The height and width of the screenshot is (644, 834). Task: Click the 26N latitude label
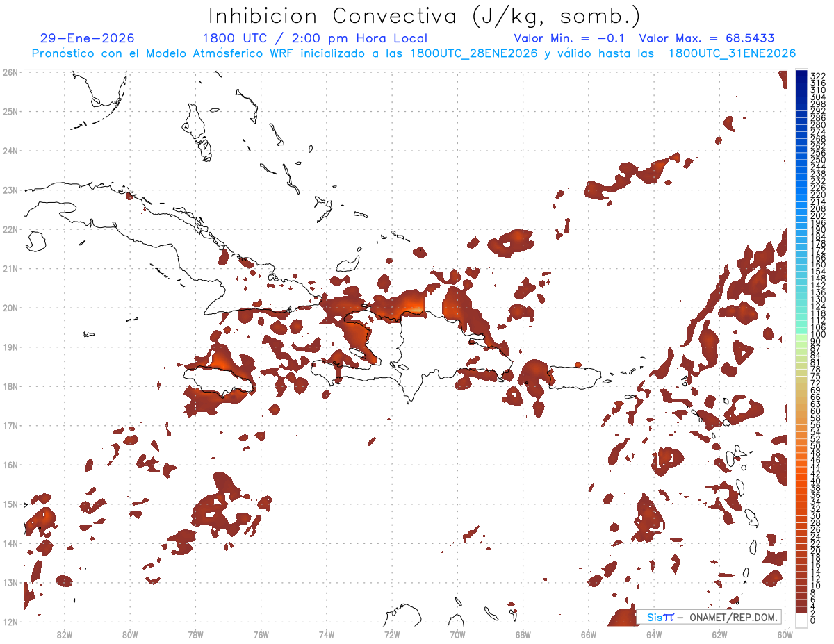tap(10, 72)
